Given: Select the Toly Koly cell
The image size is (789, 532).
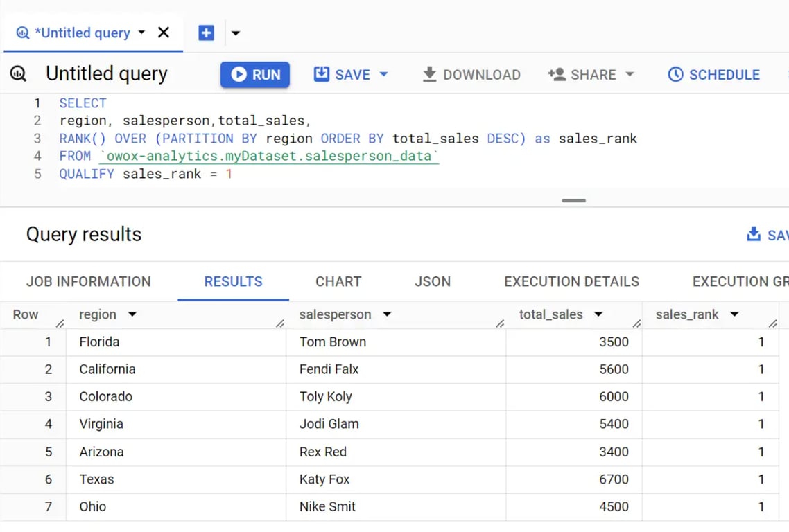Looking at the screenshot, I should coord(396,397).
